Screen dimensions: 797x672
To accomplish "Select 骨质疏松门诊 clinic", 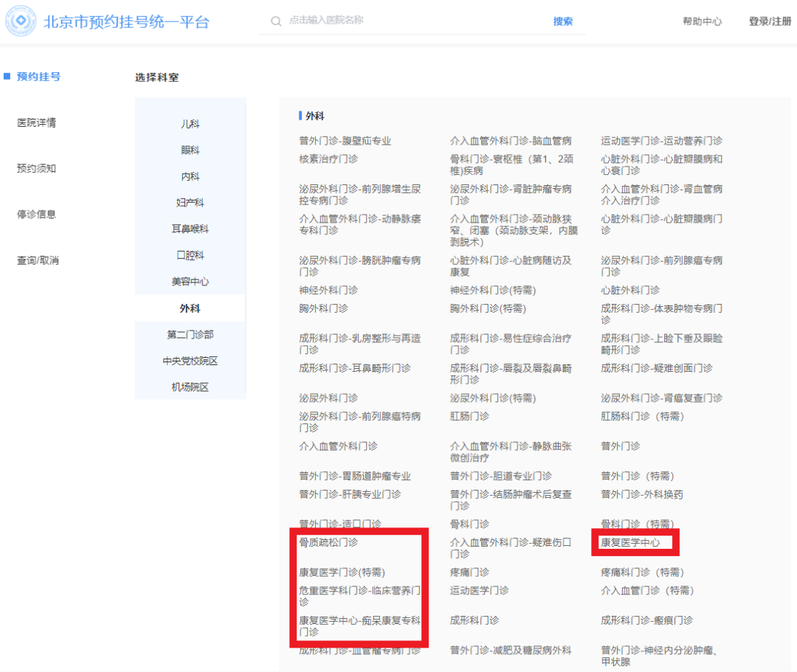I will pyautogui.click(x=328, y=543).
